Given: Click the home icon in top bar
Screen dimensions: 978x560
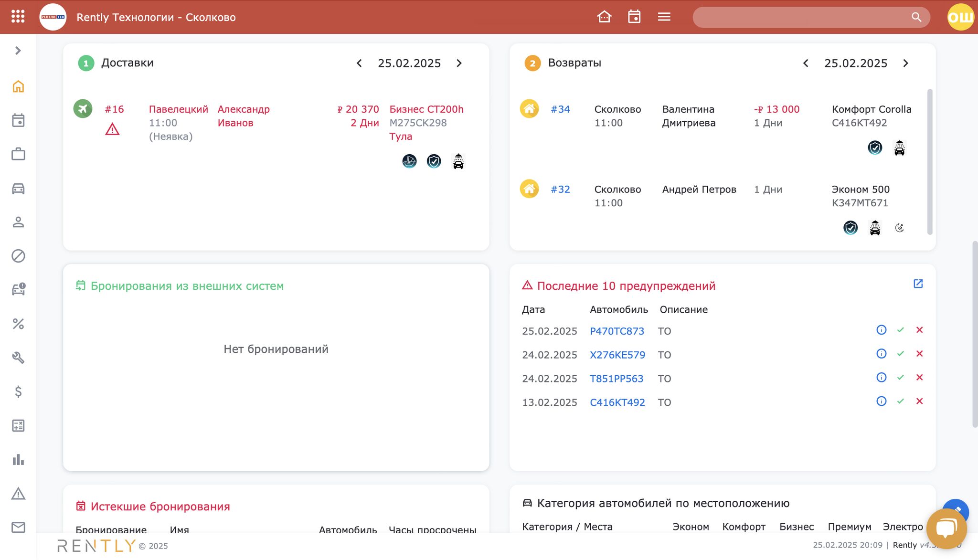Looking at the screenshot, I should tap(604, 17).
